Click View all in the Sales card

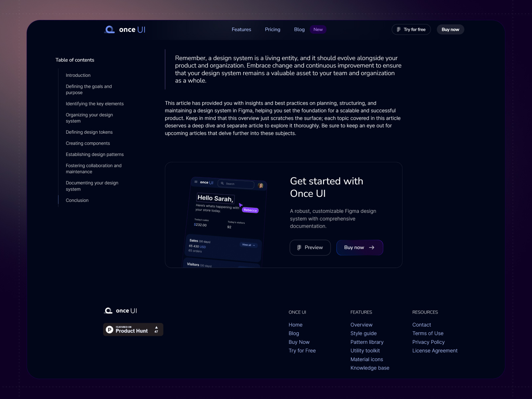click(248, 245)
